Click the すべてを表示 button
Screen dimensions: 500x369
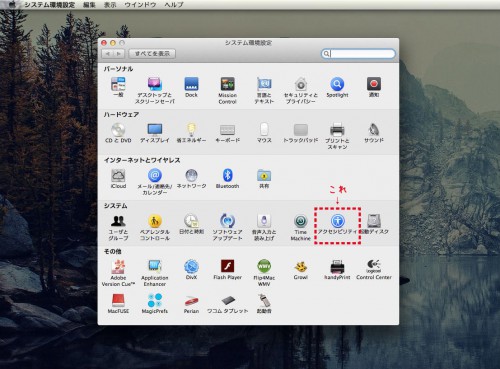pos(152,54)
